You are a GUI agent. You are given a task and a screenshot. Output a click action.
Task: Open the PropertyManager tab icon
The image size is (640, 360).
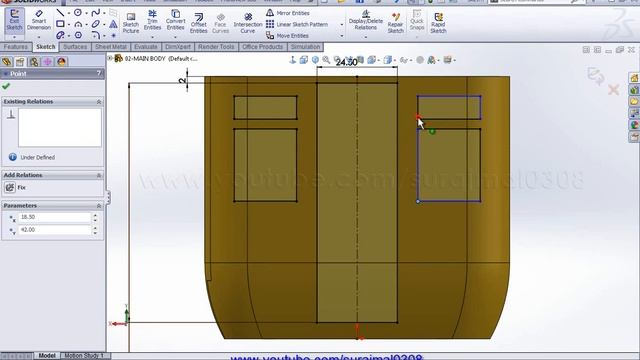point(20,62)
